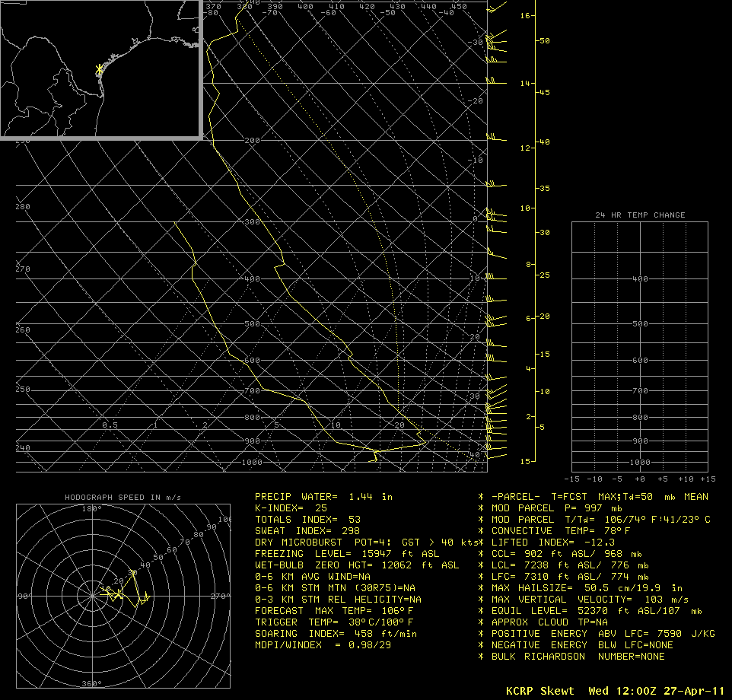Select the "270°" label on the hodograph
Viewport: 732px width, 700px height.
219,597
